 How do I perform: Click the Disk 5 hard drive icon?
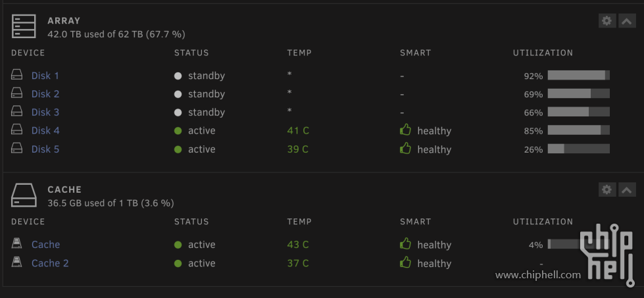16,148
